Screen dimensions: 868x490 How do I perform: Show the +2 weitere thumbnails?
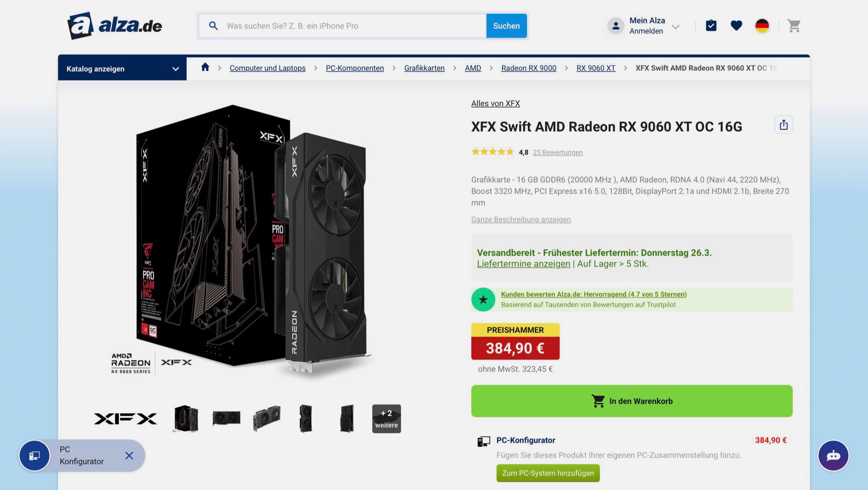[386, 419]
